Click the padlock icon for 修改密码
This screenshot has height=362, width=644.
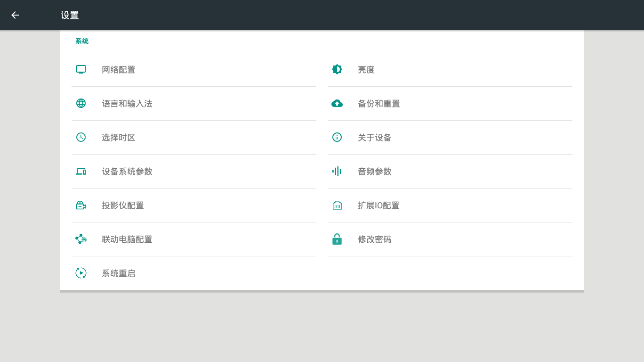pyautogui.click(x=337, y=239)
